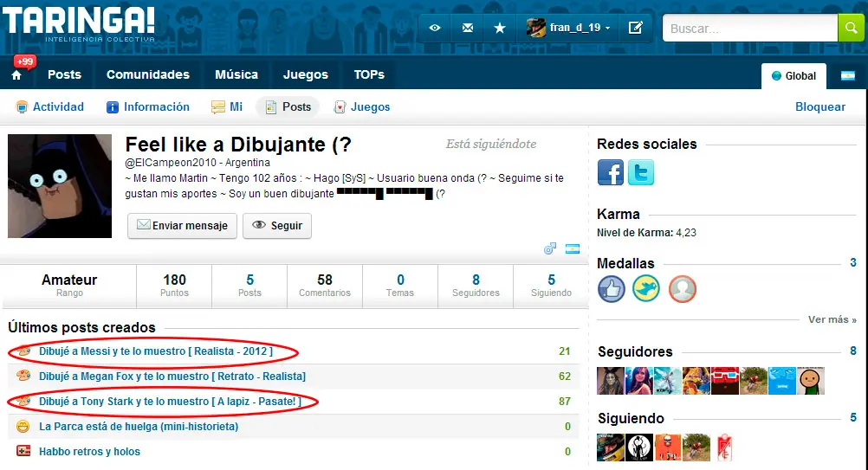The image size is (868, 470).
Task: Click the thumbs-up medal
Action: (x=611, y=288)
